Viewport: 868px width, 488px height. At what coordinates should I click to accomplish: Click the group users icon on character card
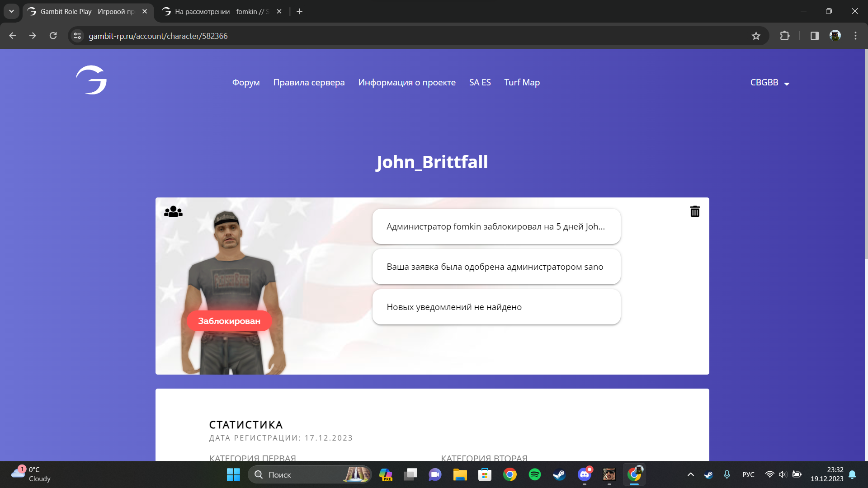click(173, 211)
